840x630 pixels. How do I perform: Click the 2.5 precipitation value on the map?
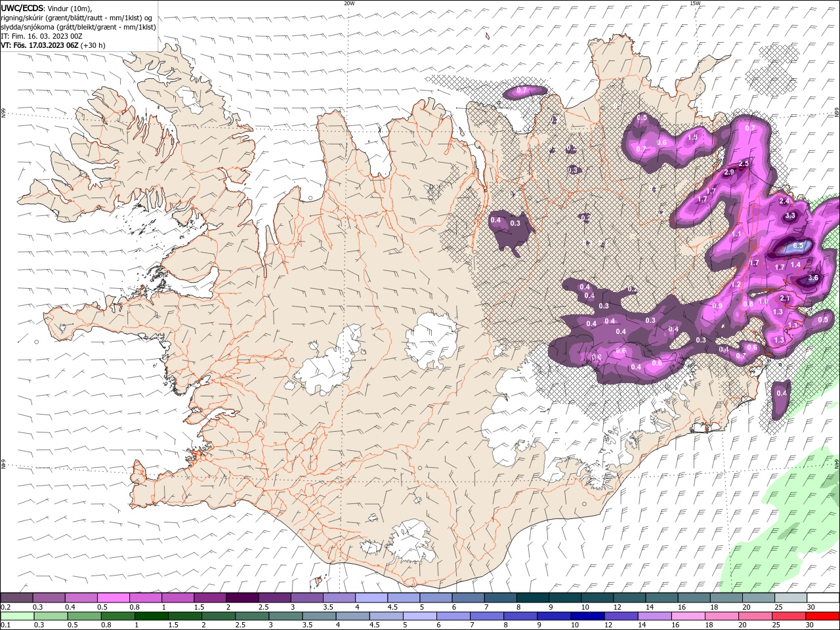(x=744, y=163)
